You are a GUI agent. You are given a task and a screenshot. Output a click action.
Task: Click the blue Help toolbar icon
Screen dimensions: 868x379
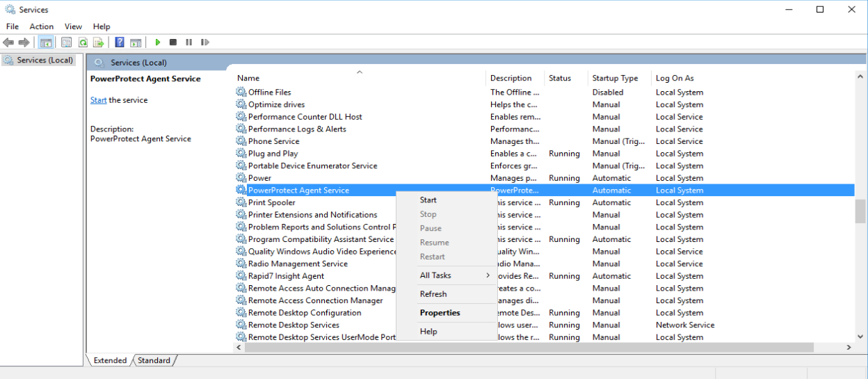(120, 42)
